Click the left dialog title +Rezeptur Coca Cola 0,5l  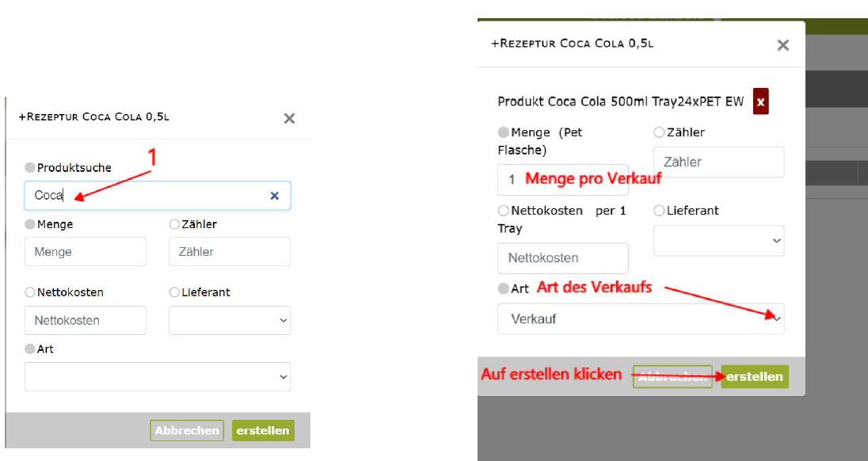(94, 116)
